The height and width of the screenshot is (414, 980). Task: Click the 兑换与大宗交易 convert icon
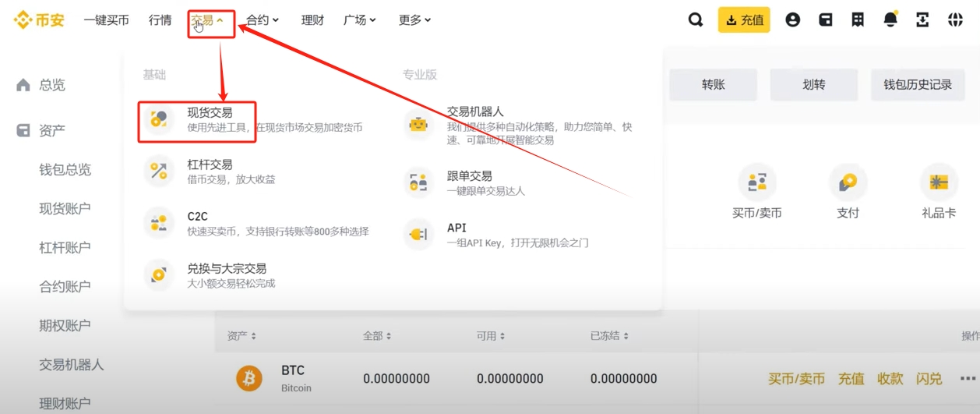[x=159, y=275]
